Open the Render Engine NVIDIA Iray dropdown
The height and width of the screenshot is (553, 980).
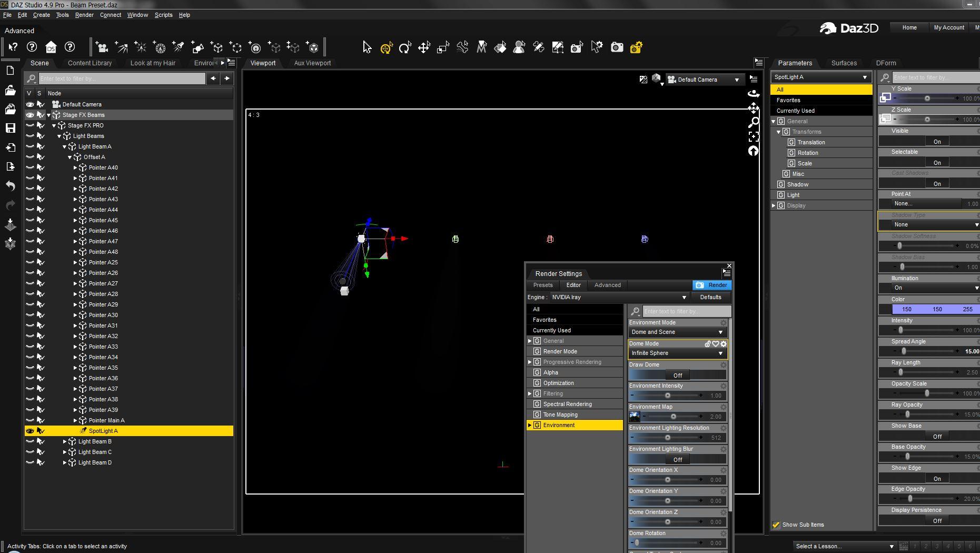619,298
